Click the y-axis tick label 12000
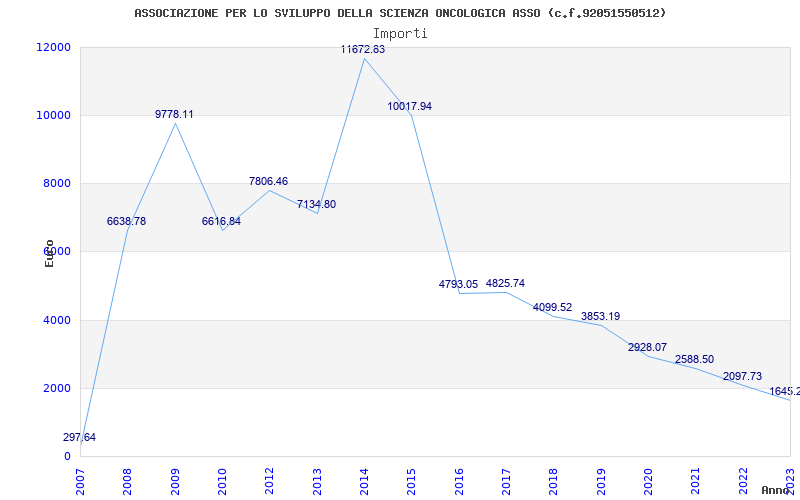This screenshot has width=800, height=500. pyautogui.click(x=53, y=47)
